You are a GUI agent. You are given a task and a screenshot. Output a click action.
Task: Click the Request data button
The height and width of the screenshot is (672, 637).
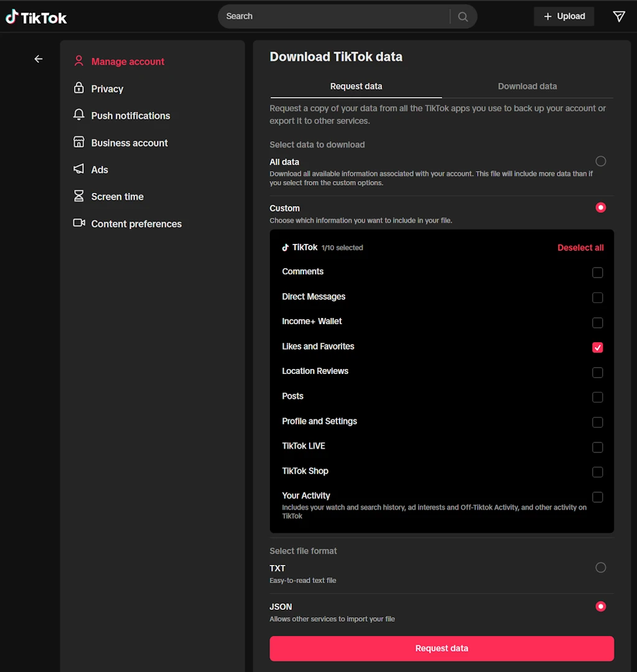(x=442, y=648)
